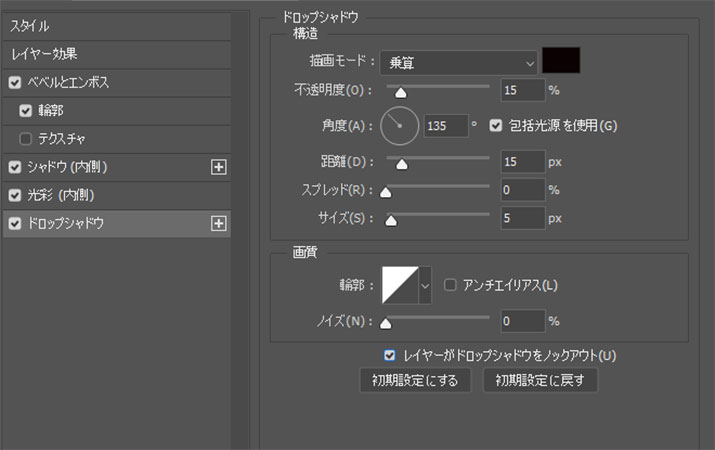Open contour picker dropdown arrow

pyautogui.click(x=425, y=285)
